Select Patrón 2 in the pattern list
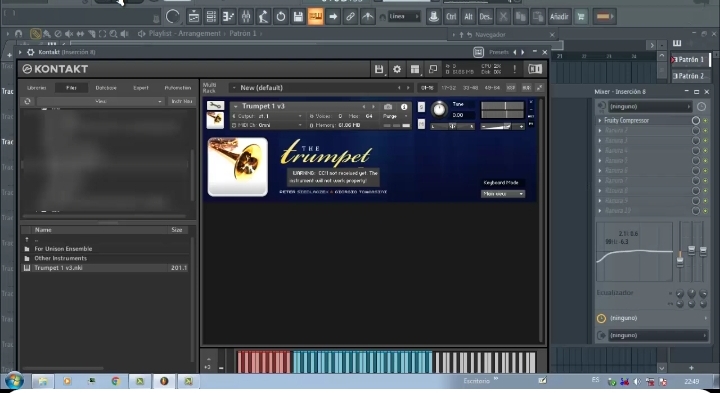720x393 pixels. coord(690,76)
